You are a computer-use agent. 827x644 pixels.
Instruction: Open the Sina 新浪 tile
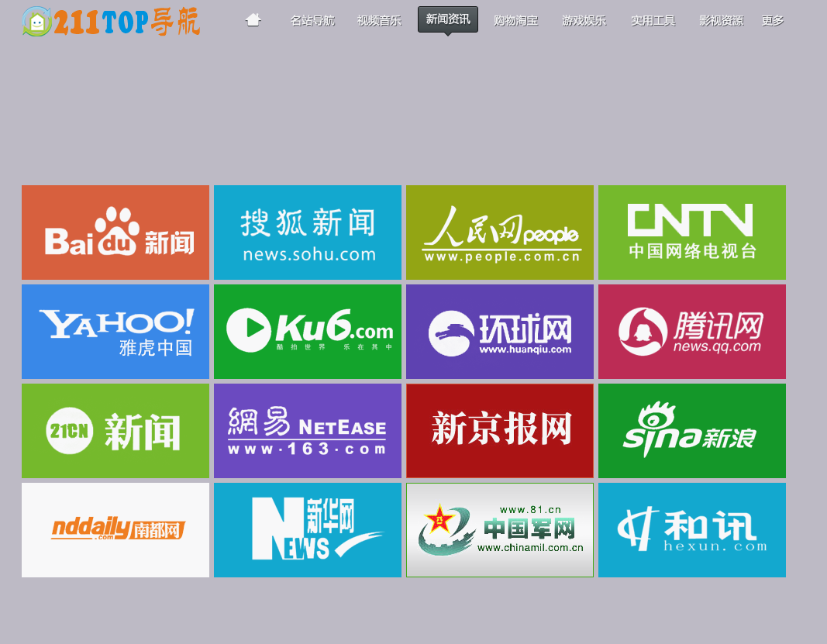(x=692, y=431)
